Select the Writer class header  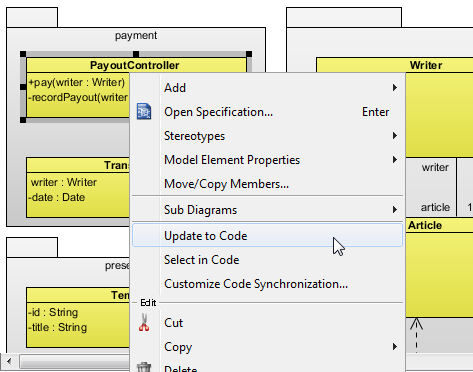click(426, 65)
